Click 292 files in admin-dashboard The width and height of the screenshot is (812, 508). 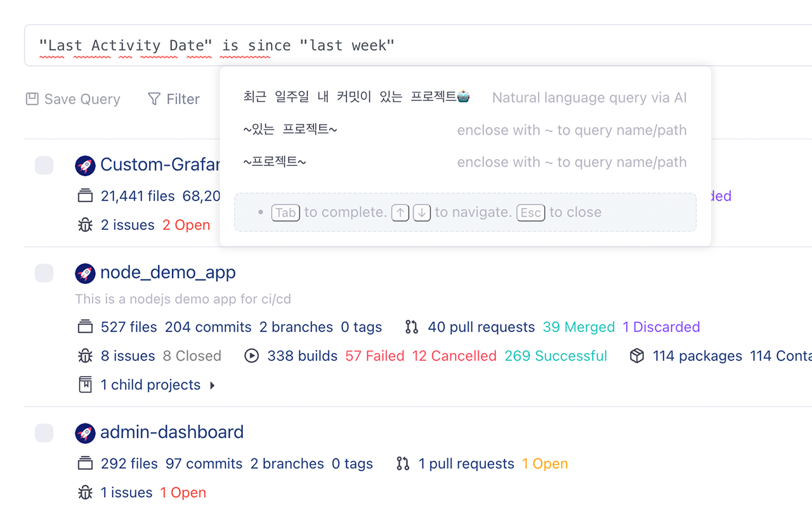(129, 464)
